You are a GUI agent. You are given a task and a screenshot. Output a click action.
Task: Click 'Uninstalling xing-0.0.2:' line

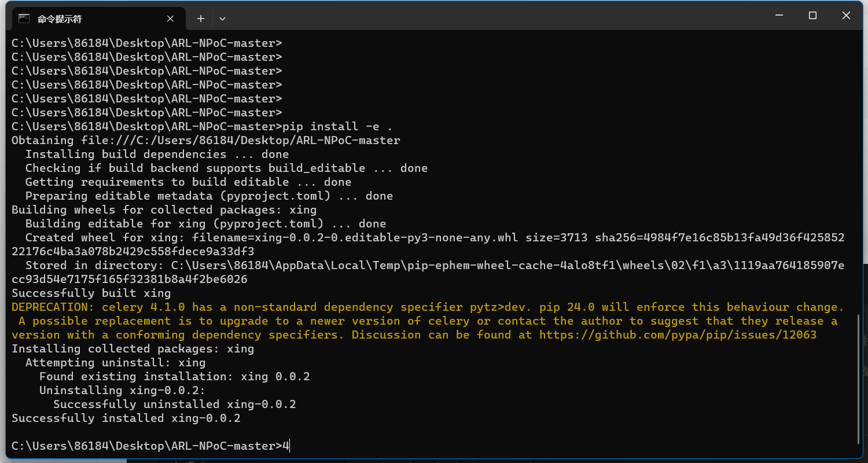[x=122, y=391]
